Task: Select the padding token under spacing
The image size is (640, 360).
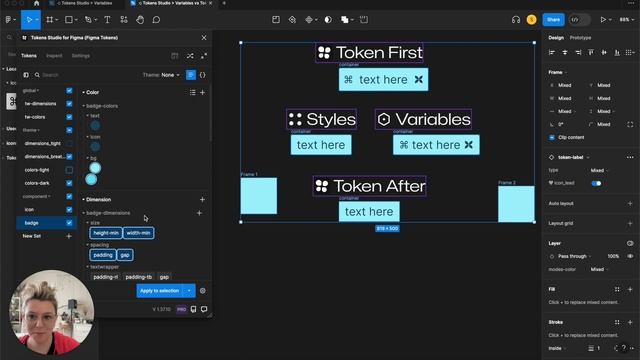Action: pos(103,255)
